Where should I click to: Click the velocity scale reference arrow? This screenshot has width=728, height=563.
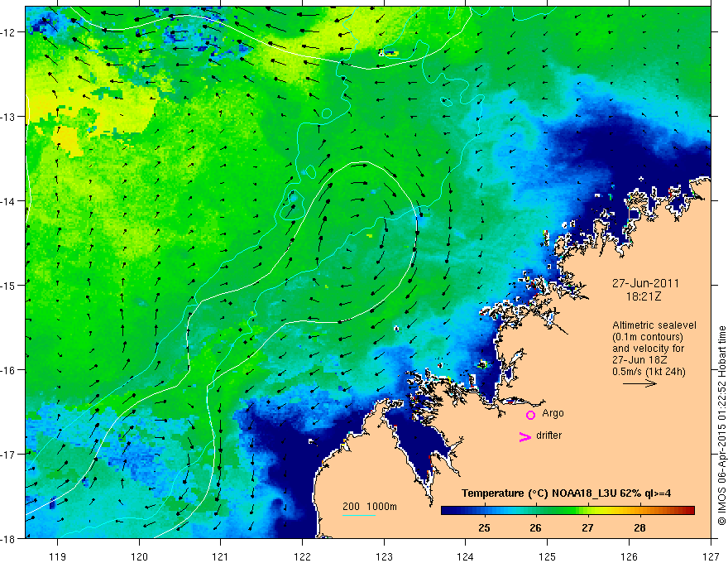tap(639, 383)
